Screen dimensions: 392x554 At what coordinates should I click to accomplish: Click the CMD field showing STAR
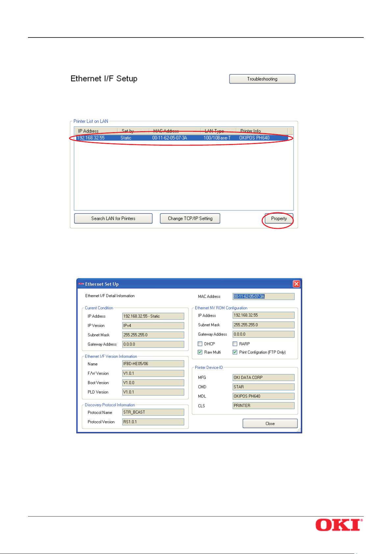(x=263, y=387)
